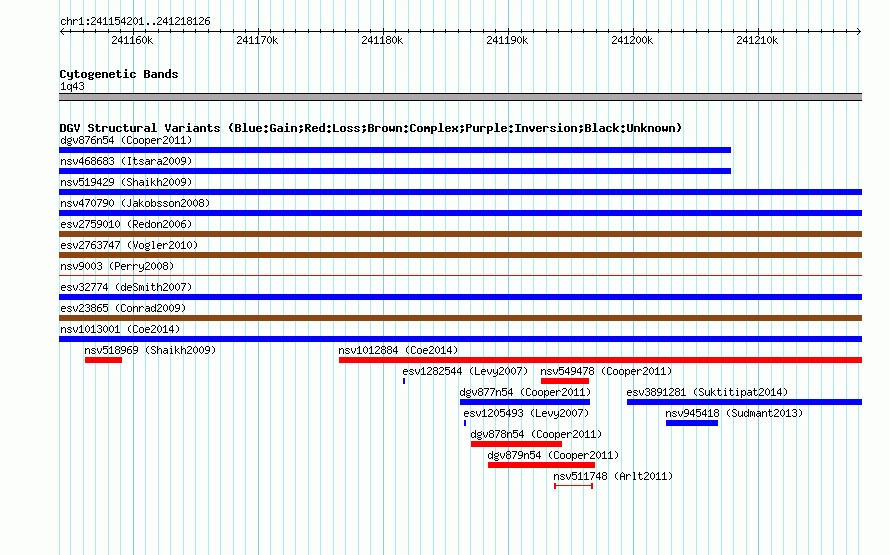The width and height of the screenshot is (890, 555).
Task: Open nsv549478 (Cooper2011) label
Action: 606,371
